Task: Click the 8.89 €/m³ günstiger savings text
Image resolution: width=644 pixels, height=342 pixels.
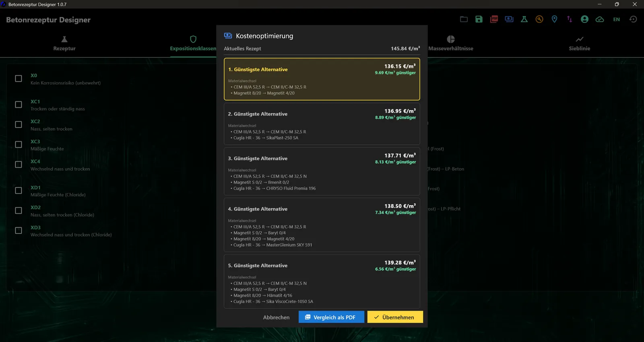Action: click(x=395, y=117)
